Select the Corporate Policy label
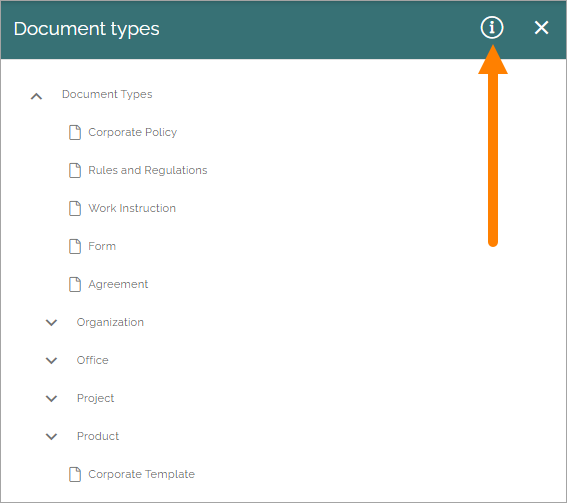The height and width of the screenshot is (503, 567). tap(133, 132)
